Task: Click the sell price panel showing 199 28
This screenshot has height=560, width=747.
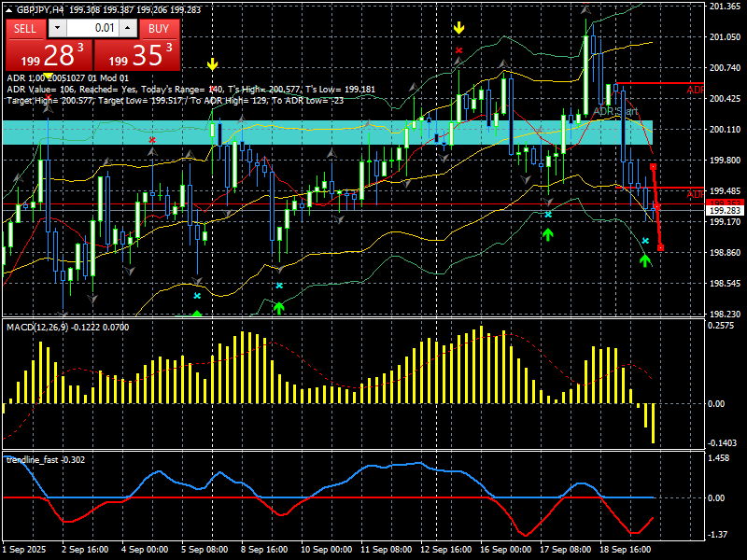Action: [49, 55]
